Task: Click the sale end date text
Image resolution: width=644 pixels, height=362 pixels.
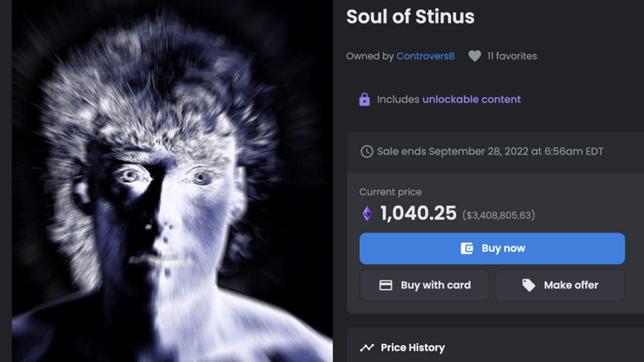Action: 490,151
